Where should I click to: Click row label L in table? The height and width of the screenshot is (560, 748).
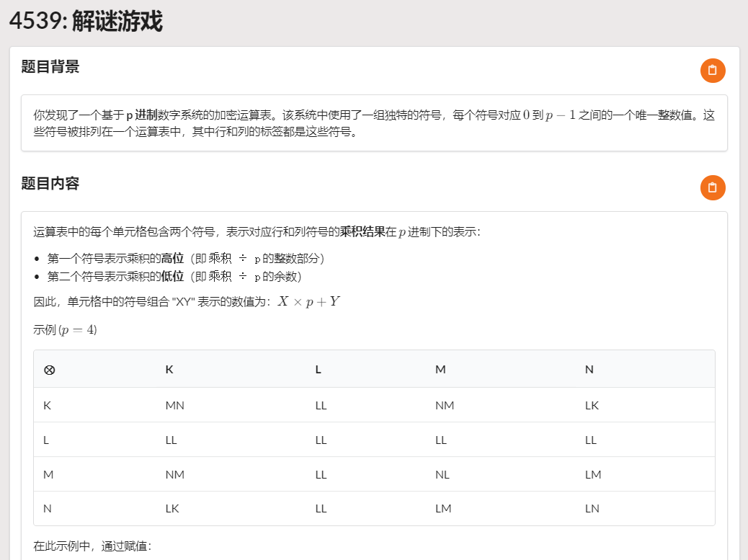tap(46, 440)
